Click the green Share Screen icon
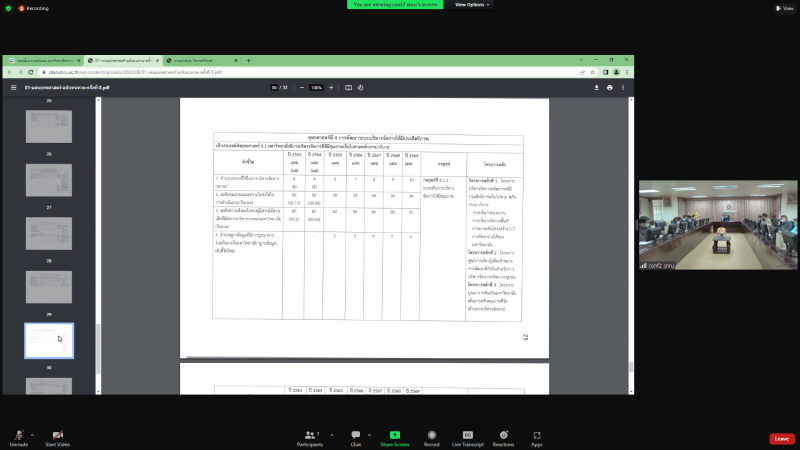The image size is (800, 450). coord(394,435)
